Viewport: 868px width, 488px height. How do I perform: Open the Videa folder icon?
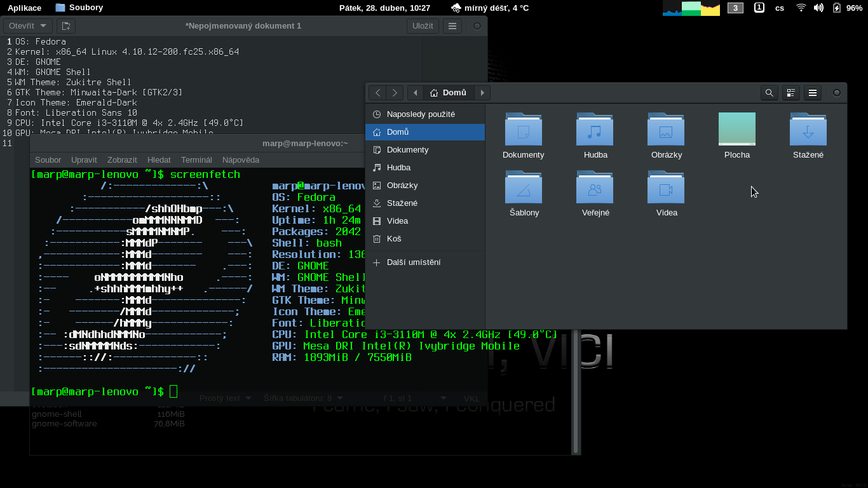666,187
